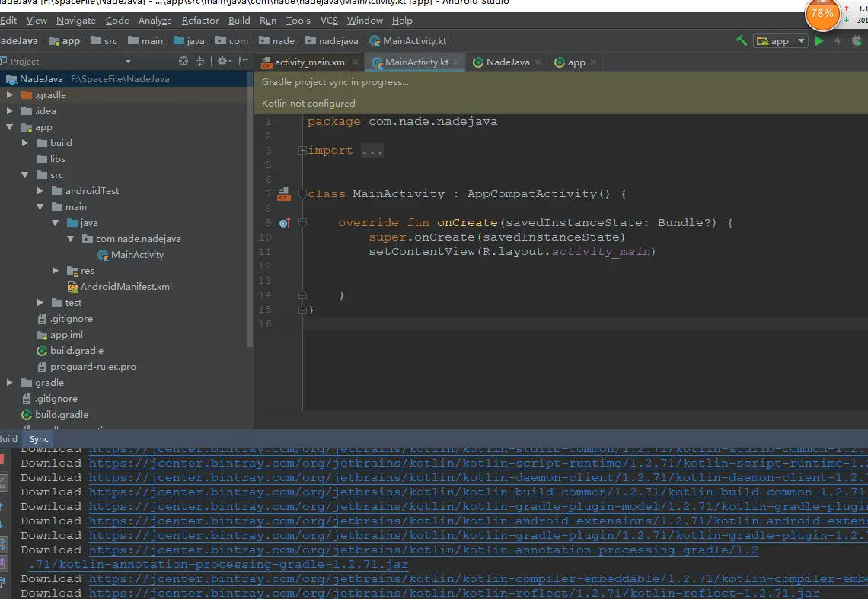This screenshot has height=599, width=868.
Task: Select app.iml in the project tree
Action: (60, 335)
